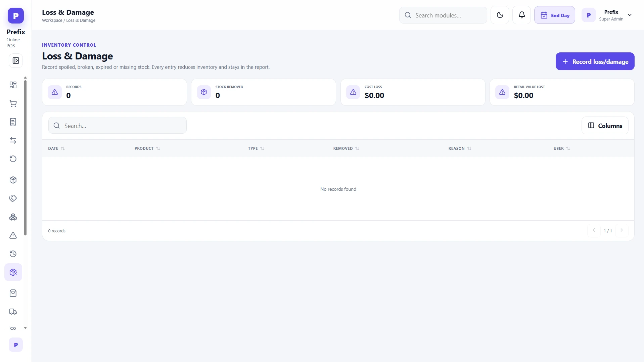Open the transfer arrows icon in sidebar

(13, 140)
